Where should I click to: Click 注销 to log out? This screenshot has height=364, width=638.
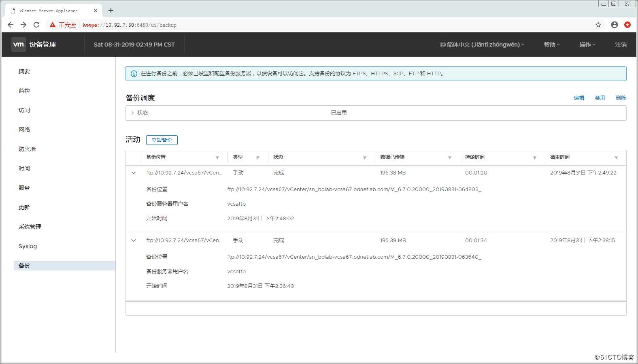621,45
